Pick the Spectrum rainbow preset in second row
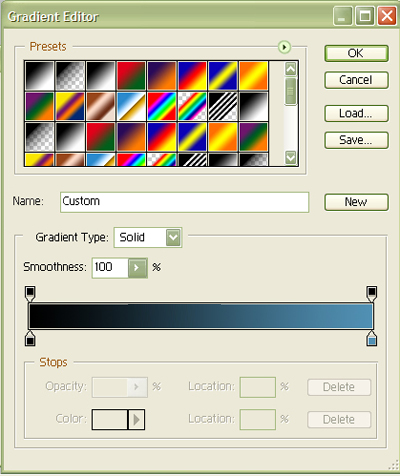Screen dimensions: 400x476 (x=162, y=107)
